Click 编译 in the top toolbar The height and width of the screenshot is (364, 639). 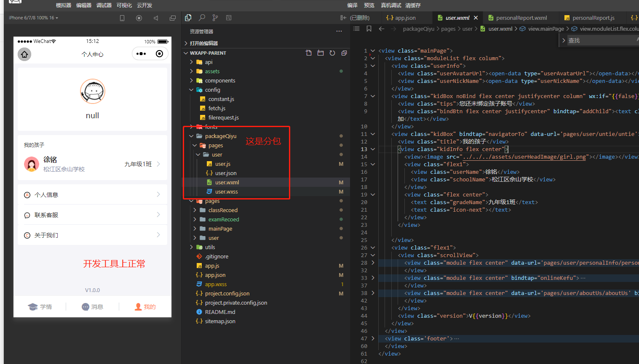coord(353,5)
